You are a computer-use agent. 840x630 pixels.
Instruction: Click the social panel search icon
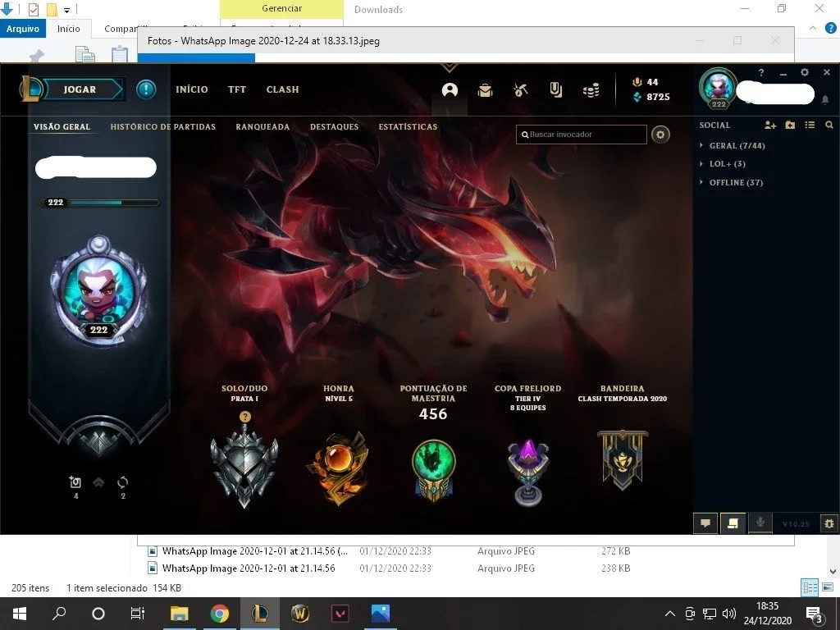click(x=829, y=125)
